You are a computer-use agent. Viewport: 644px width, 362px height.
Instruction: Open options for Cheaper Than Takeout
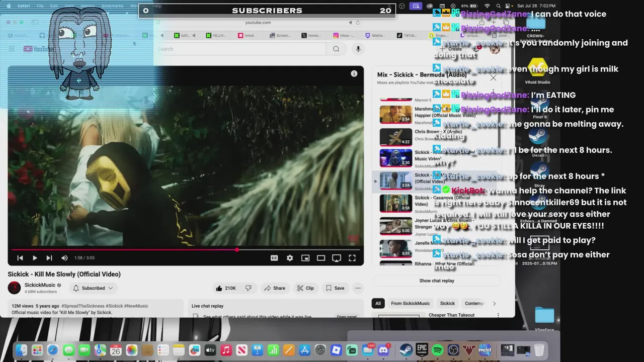click(x=498, y=315)
